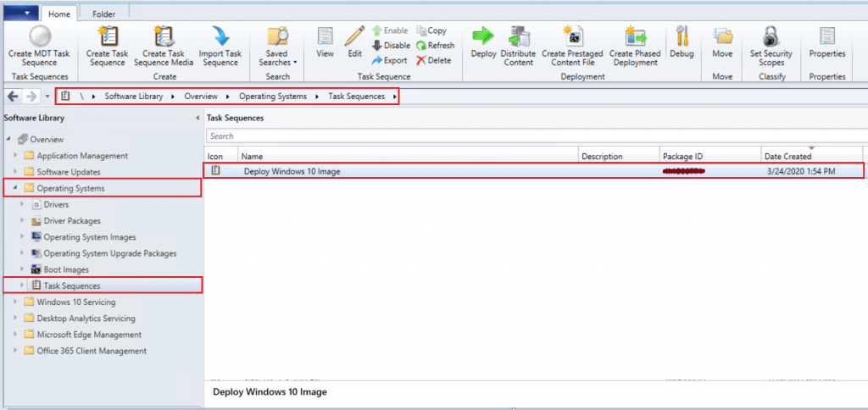Sort by Package ID column header
The width and height of the screenshot is (868, 410).
click(x=710, y=157)
